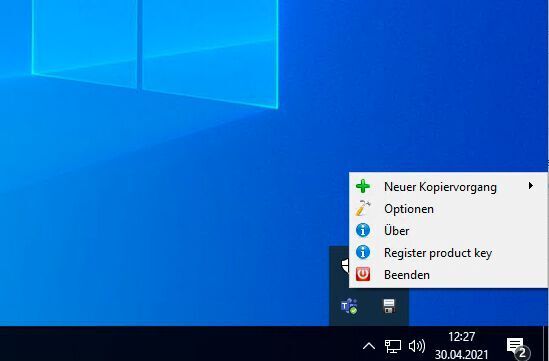Open the Action Center notification icon
The width and height of the screenshot is (549, 361).
click(x=517, y=347)
